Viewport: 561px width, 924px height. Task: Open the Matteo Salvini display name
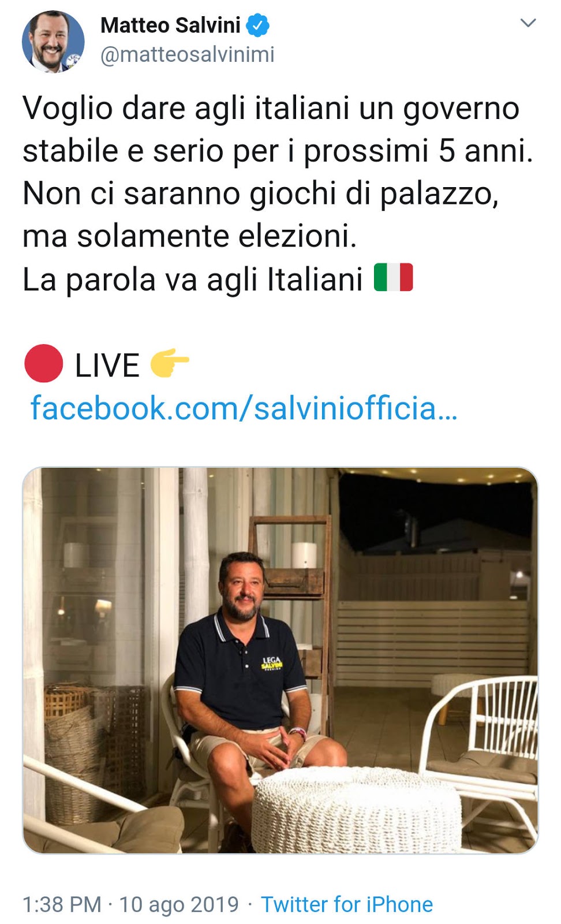[170, 25]
